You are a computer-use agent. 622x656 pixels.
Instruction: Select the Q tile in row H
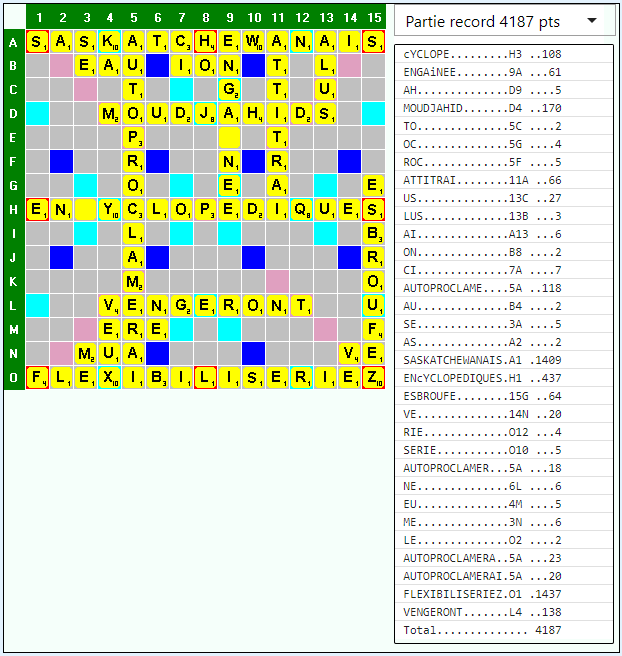pos(301,209)
